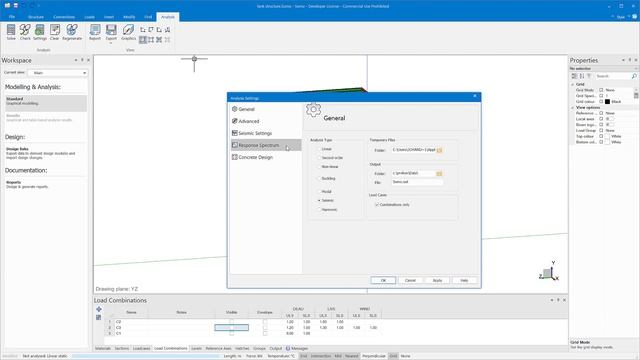Open the Current view dropdown in Workspace
This screenshot has height=360, width=640.
coord(58,73)
